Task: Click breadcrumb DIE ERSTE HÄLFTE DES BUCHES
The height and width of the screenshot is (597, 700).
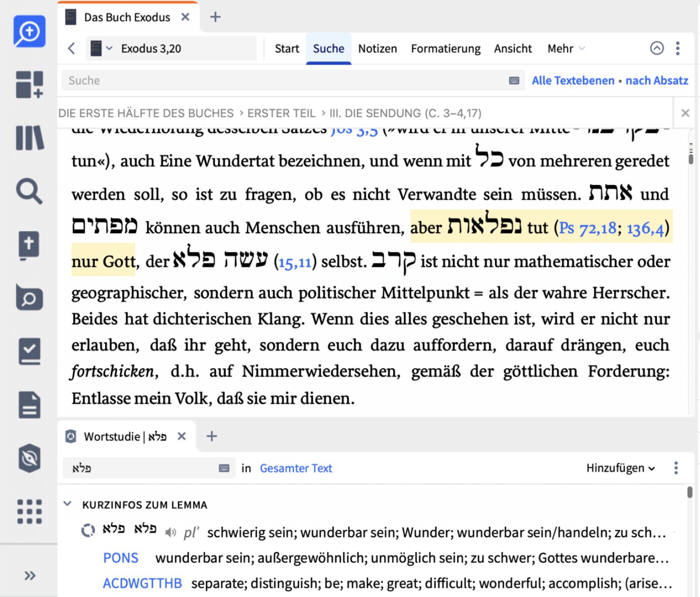Action: coord(146,113)
